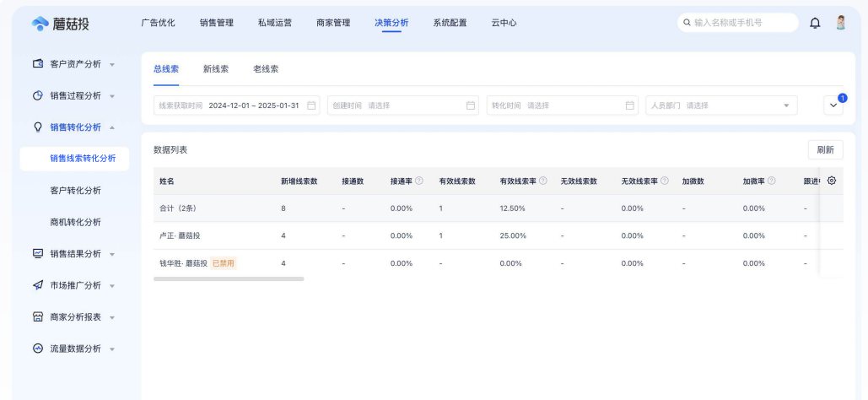
Task: Open the user avatar profile
Action: point(840,23)
